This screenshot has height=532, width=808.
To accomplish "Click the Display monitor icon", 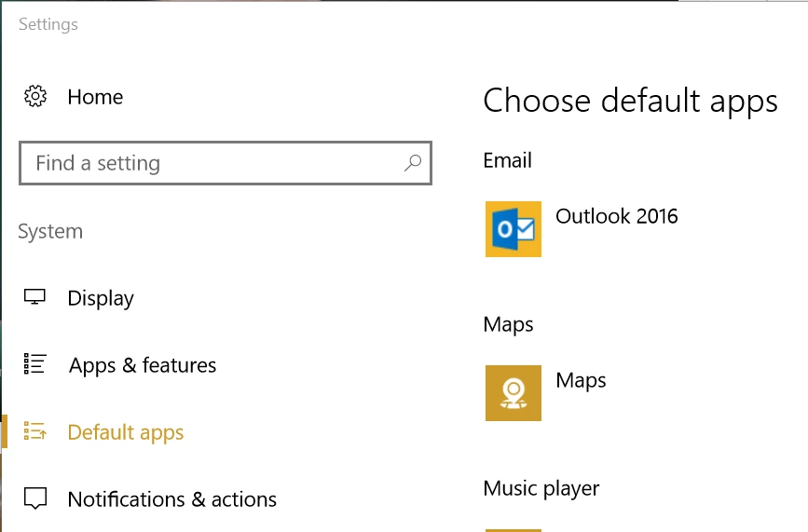I will (x=34, y=296).
